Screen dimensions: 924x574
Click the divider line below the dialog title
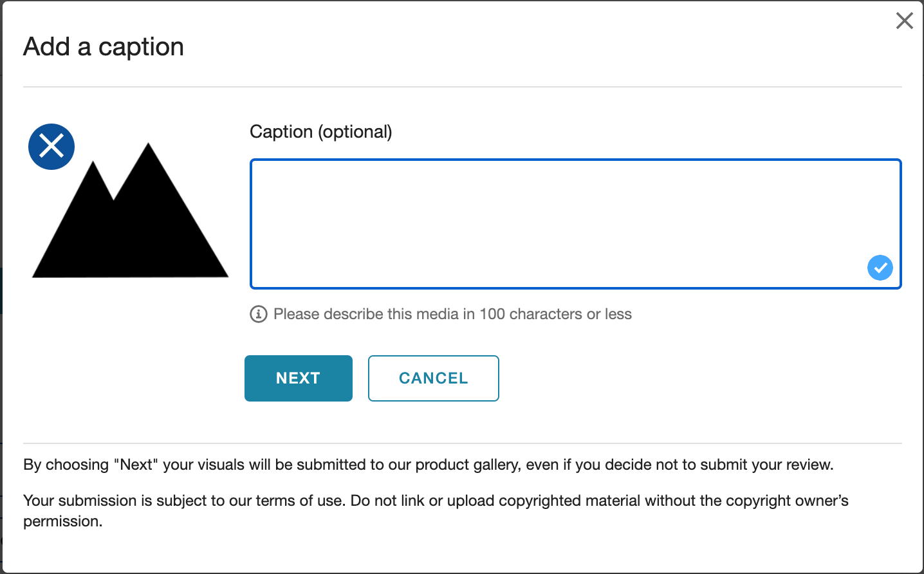pyautogui.click(x=462, y=87)
